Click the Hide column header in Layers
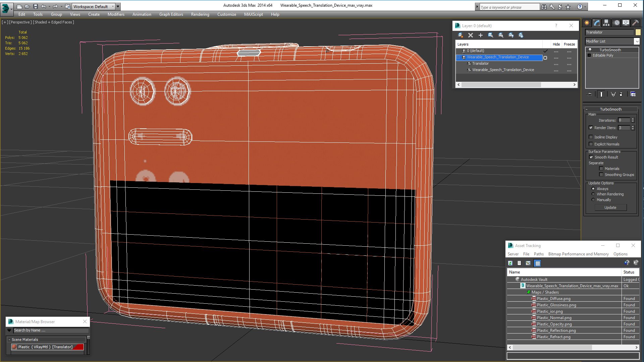The height and width of the screenshot is (362, 644). coord(556,44)
